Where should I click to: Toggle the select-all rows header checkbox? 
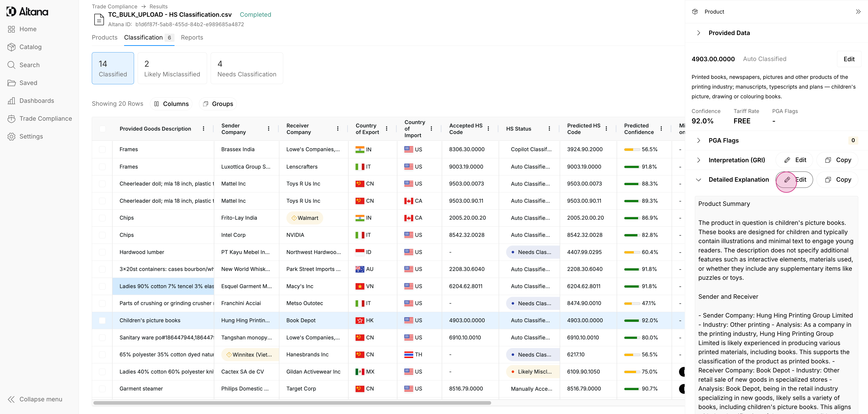102,129
